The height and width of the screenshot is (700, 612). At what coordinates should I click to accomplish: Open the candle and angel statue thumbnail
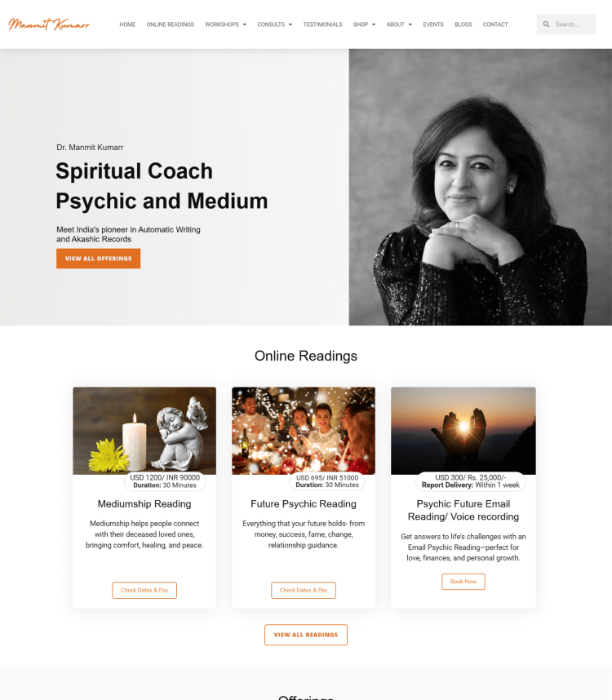[144, 431]
